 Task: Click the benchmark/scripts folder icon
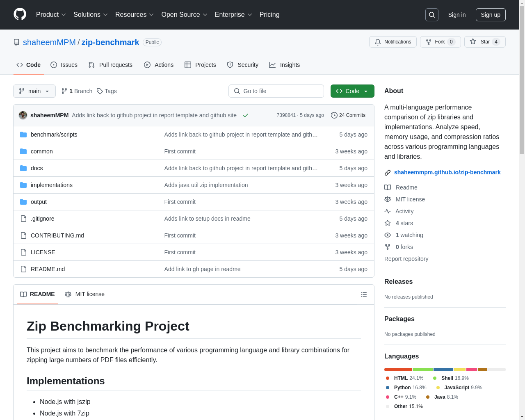23,135
